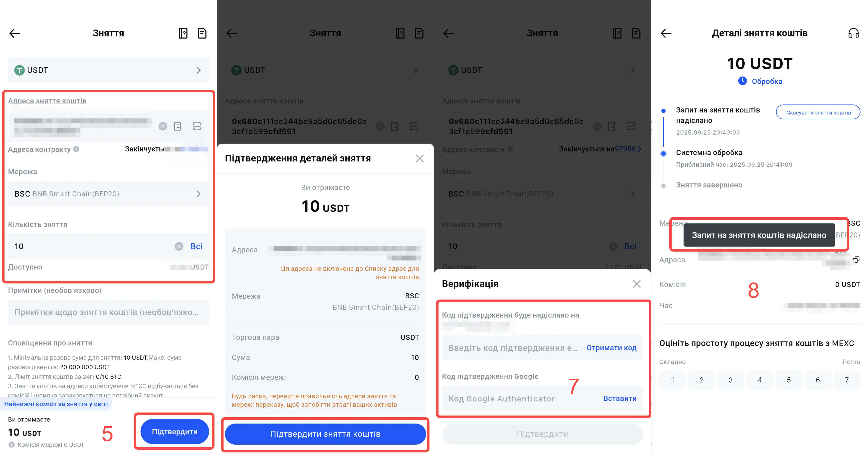The width and height of the screenshot is (868, 470).
Task: Select rating 7 for withdrawal ease
Action: click(846, 380)
